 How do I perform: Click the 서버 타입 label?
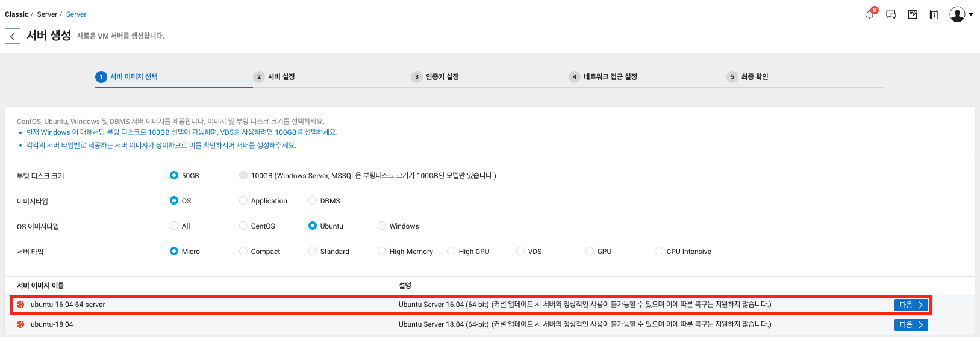point(30,252)
